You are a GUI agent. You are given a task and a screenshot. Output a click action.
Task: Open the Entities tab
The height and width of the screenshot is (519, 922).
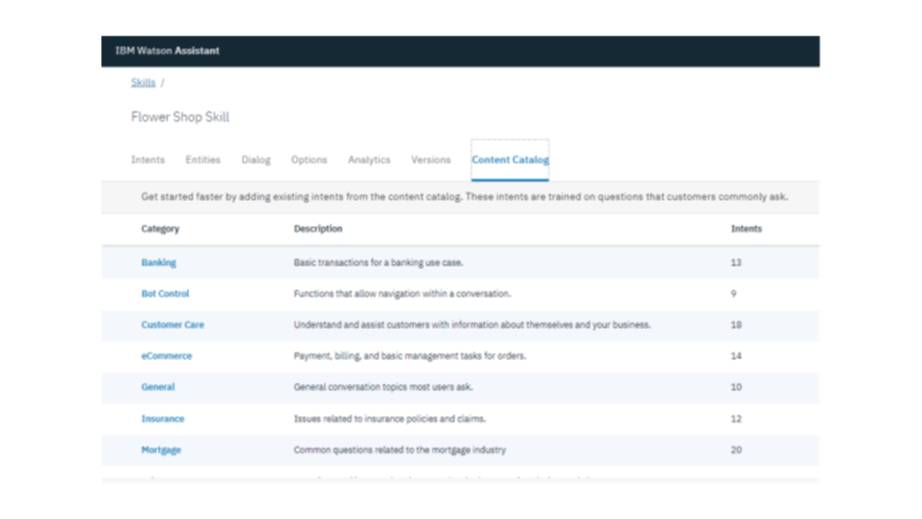pyautogui.click(x=203, y=160)
